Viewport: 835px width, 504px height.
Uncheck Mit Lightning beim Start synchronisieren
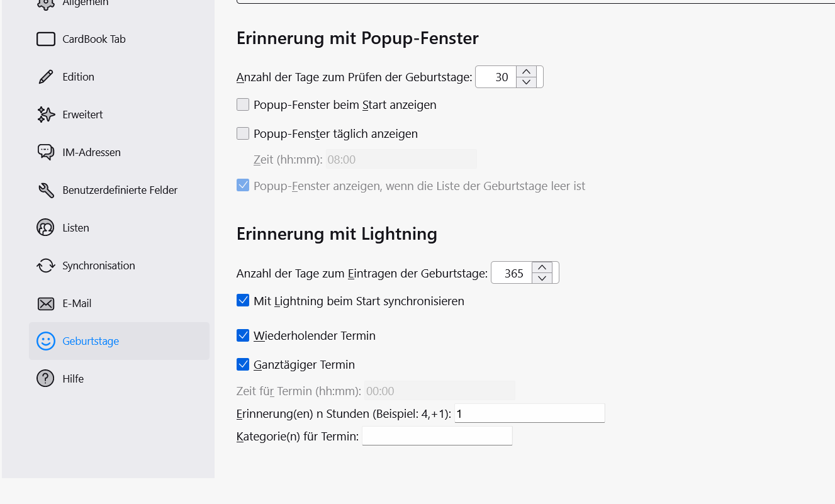pyautogui.click(x=243, y=301)
